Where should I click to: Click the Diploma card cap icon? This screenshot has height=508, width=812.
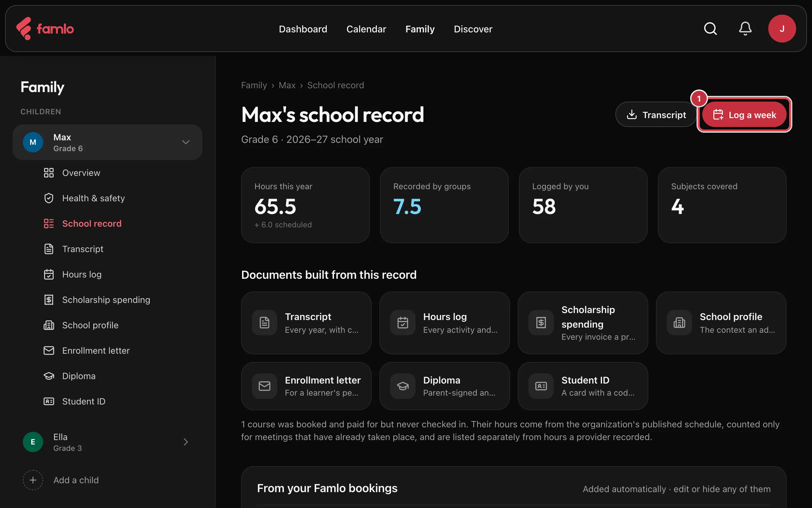pos(403,386)
